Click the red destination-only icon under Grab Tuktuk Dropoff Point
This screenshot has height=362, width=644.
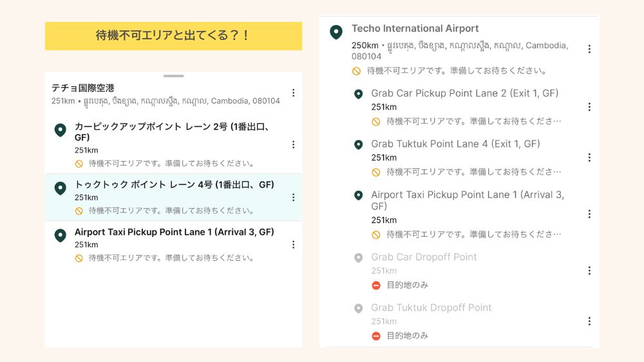pyautogui.click(x=376, y=336)
